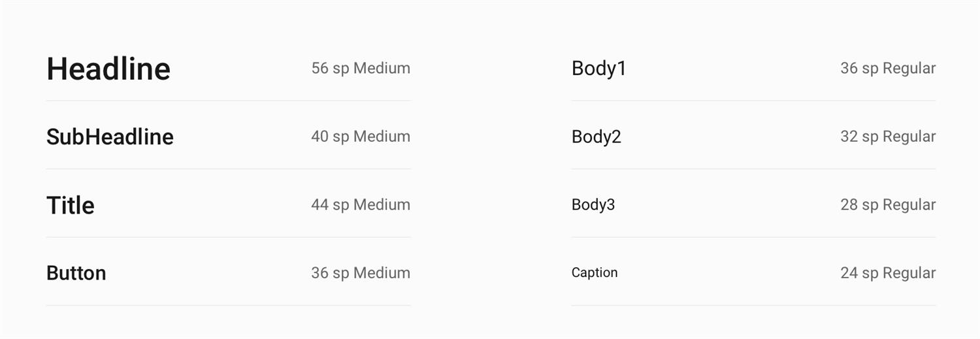Click the Headline sample text
Screen dimensions: 980x339
(x=108, y=69)
